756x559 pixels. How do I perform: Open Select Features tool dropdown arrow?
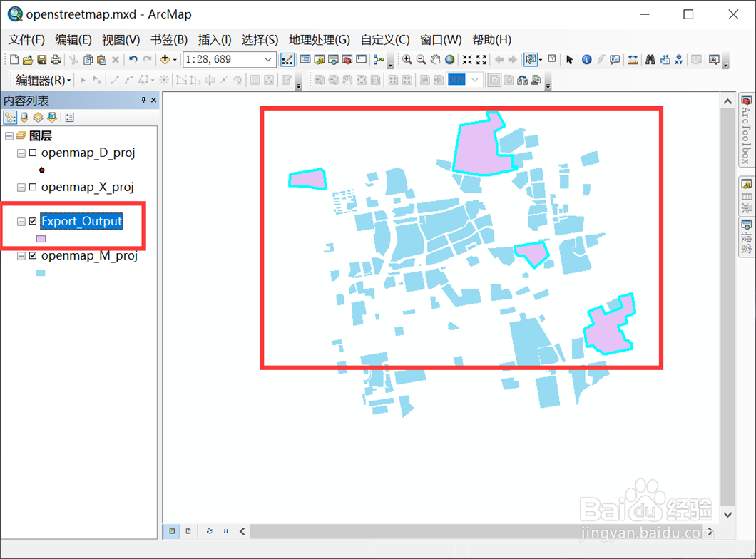tap(541, 60)
